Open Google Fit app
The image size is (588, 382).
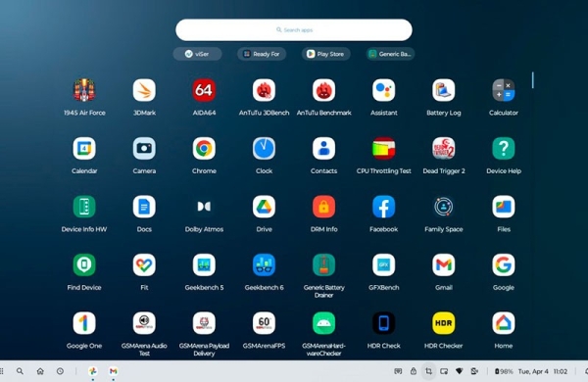click(144, 265)
